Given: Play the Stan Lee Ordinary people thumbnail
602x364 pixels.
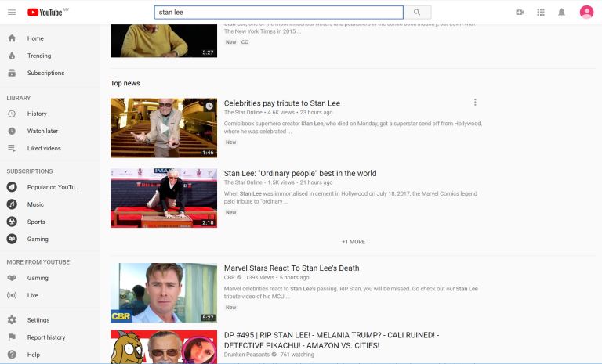Looking at the screenshot, I should point(163,197).
